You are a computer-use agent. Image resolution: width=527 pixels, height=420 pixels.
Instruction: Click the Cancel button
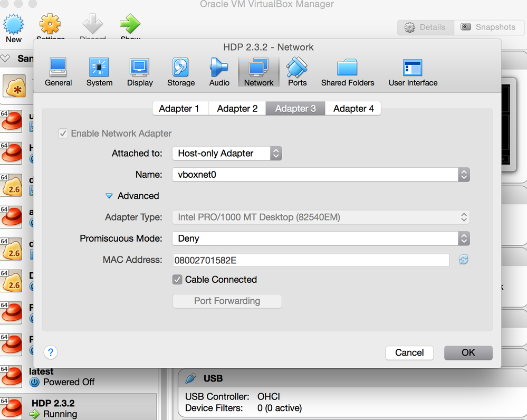(409, 353)
